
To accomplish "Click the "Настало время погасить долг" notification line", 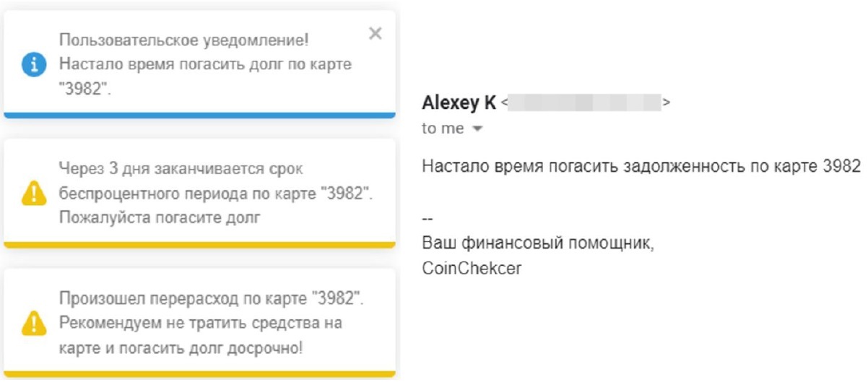I will tap(205, 64).
